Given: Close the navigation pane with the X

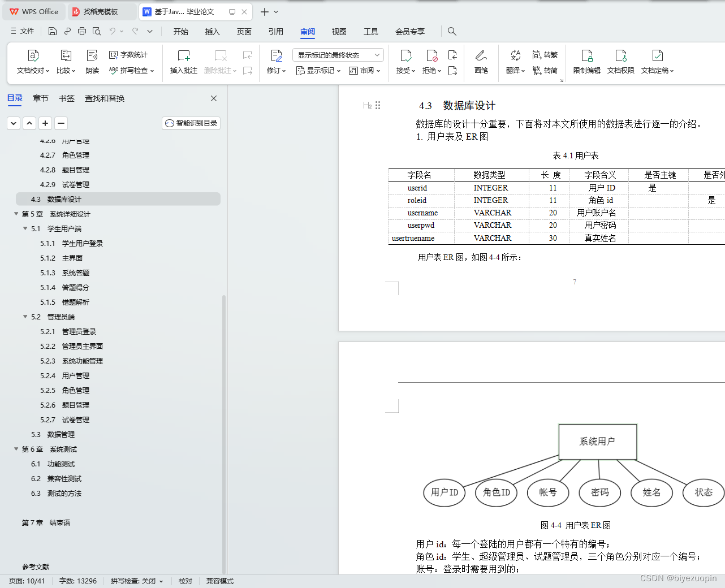Looking at the screenshot, I should 214,98.
